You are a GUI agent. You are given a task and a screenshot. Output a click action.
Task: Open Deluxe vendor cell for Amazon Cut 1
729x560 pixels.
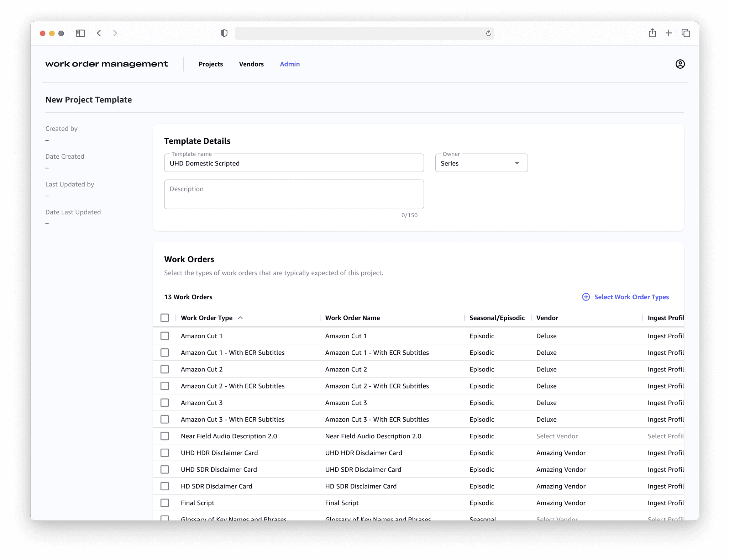pyautogui.click(x=546, y=336)
